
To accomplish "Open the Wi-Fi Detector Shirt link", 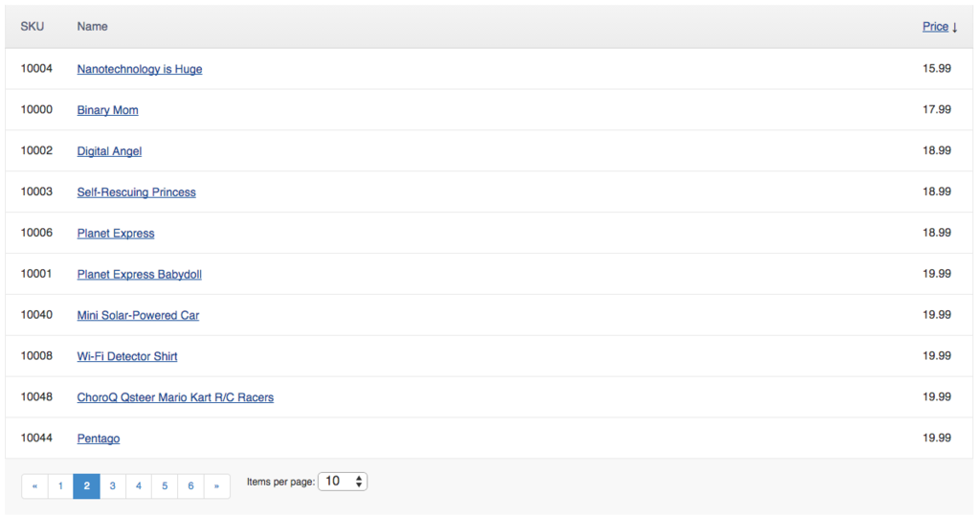I will (x=127, y=356).
